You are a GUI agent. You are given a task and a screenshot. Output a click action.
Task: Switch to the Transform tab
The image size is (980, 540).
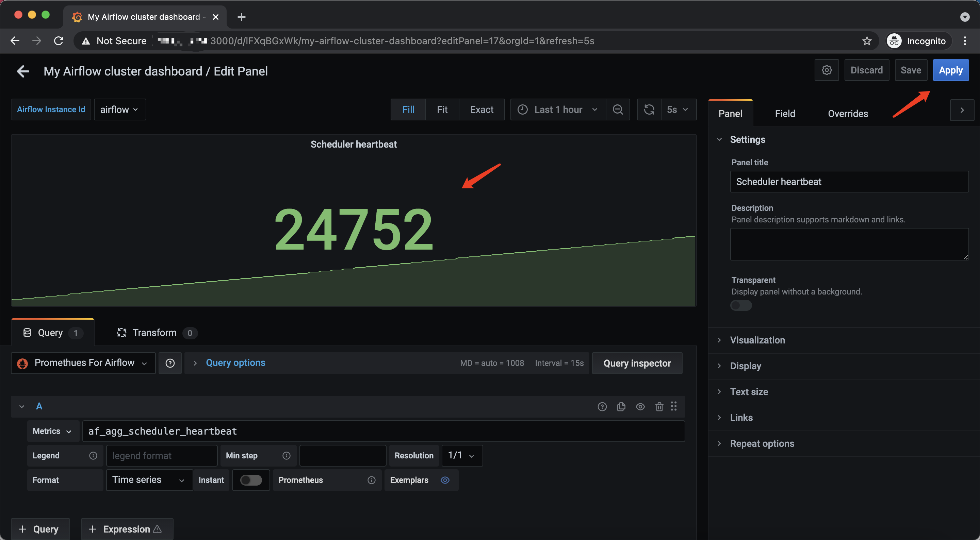point(154,332)
